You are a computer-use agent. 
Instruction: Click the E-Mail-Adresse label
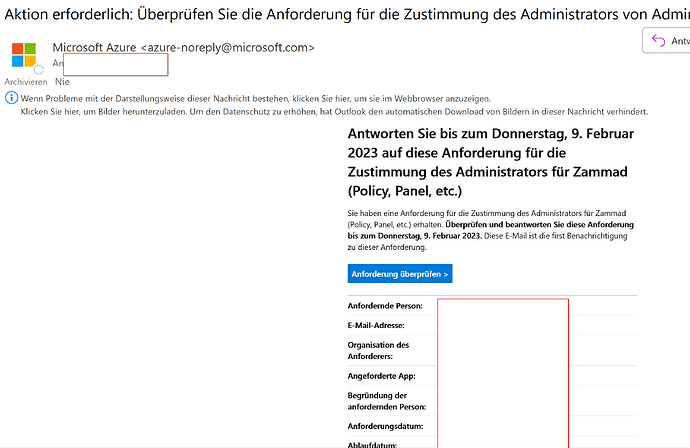point(376,326)
